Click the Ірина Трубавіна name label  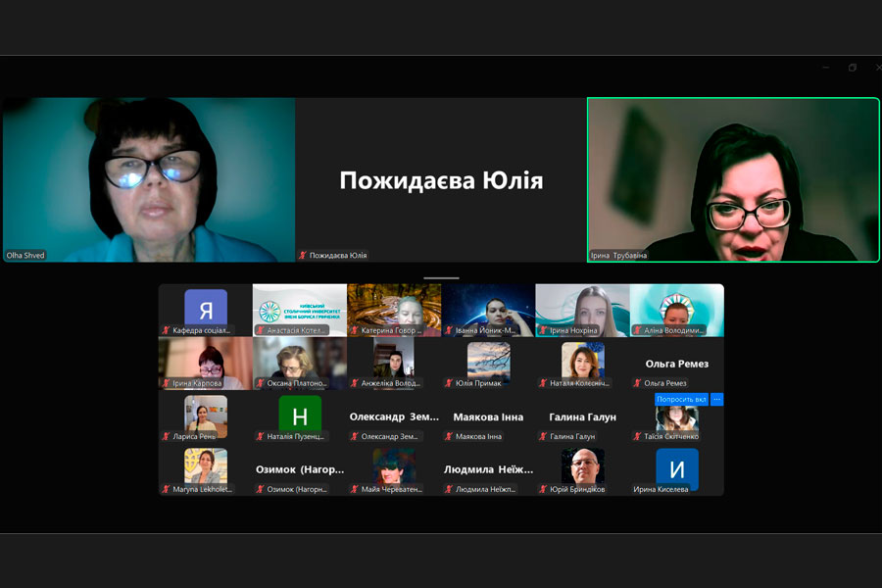point(618,256)
